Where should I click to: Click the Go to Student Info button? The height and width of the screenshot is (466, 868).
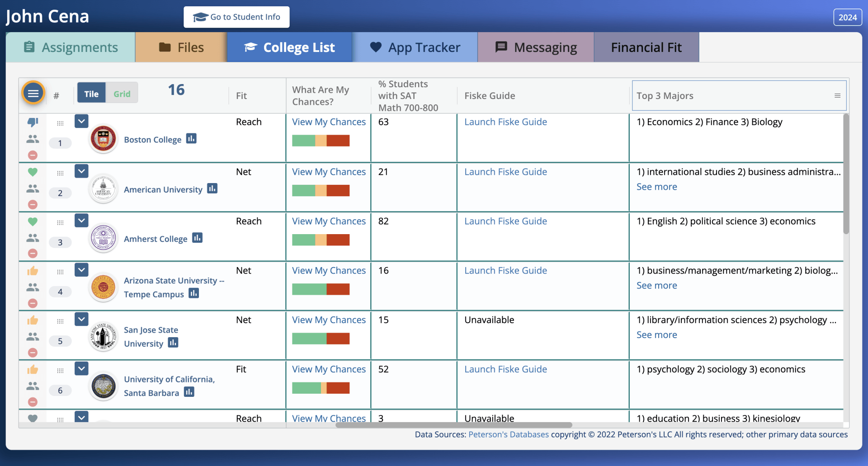click(x=236, y=17)
